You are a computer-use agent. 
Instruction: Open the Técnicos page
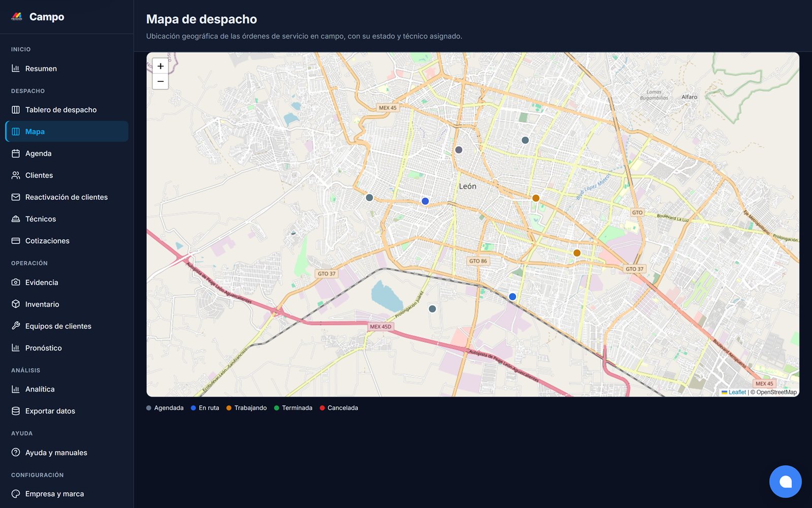coord(66,219)
